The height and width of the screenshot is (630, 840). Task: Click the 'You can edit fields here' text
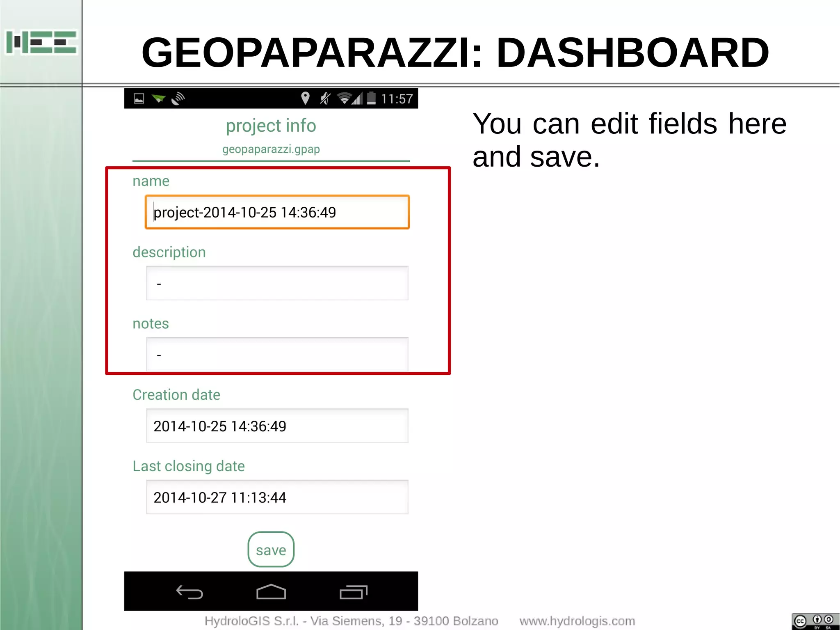[630, 124]
